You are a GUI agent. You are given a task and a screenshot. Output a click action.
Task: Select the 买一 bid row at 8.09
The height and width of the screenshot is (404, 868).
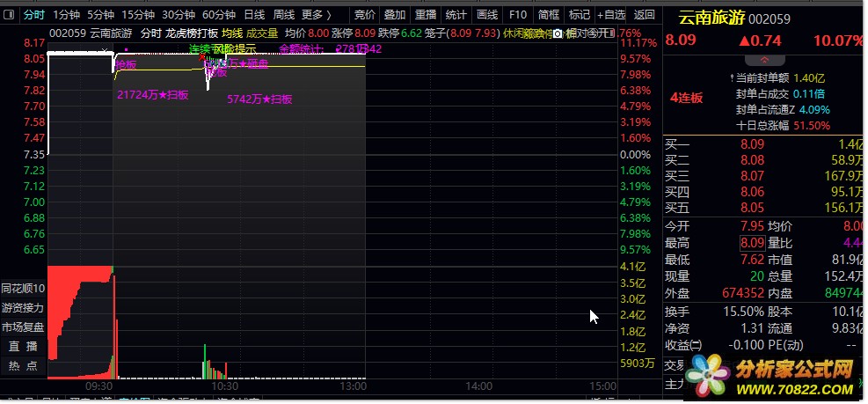(x=765, y=145)
